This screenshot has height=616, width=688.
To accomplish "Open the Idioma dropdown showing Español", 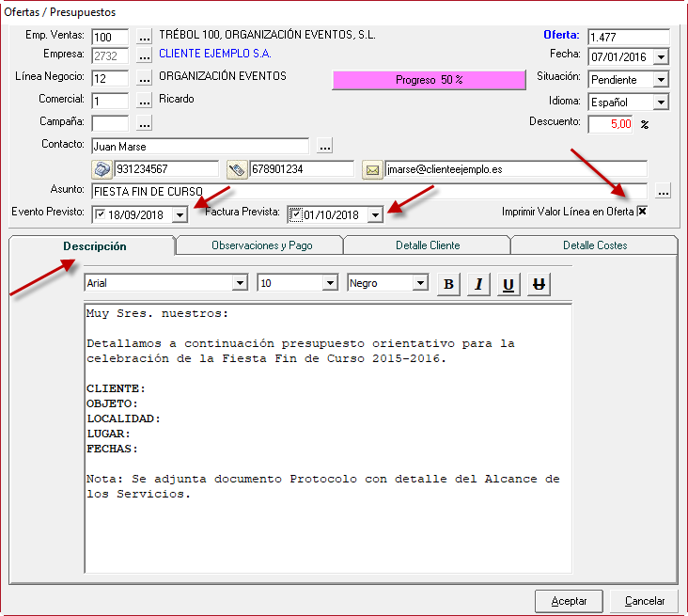I will tap(661, 103).
